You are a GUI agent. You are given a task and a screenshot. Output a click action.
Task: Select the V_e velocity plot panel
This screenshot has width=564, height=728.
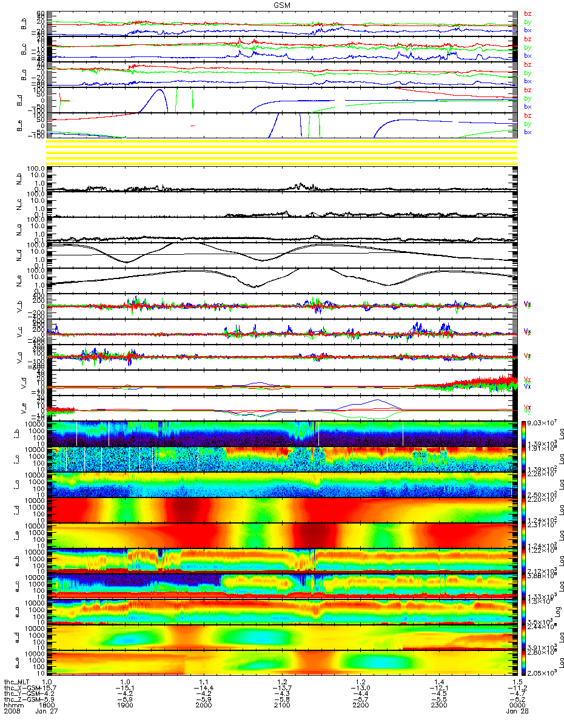(282, 408)
